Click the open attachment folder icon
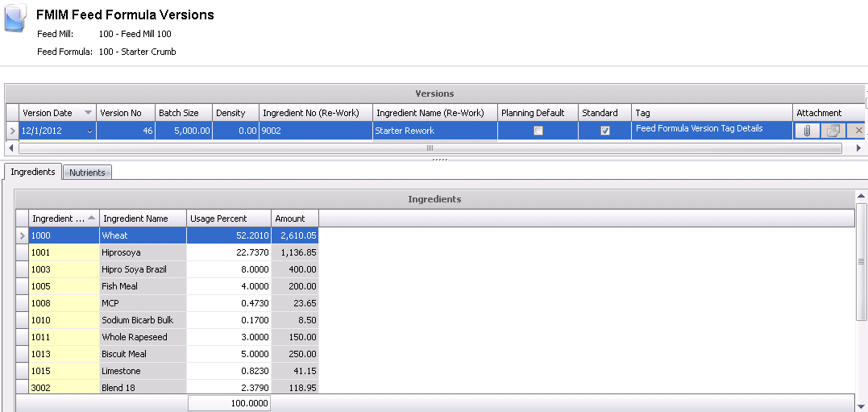The width and height of the screenshot is (868, 412). (x=833, y=131)
